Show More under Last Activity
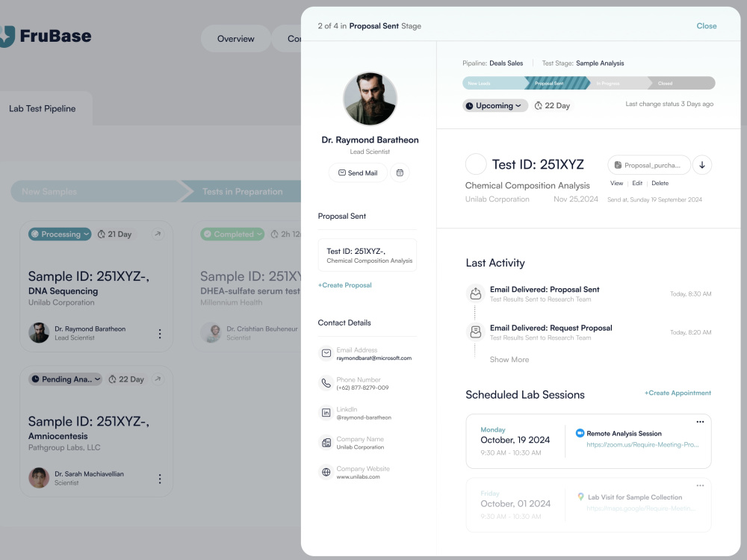The image size is (747, 560). click(x=509, y=360)
